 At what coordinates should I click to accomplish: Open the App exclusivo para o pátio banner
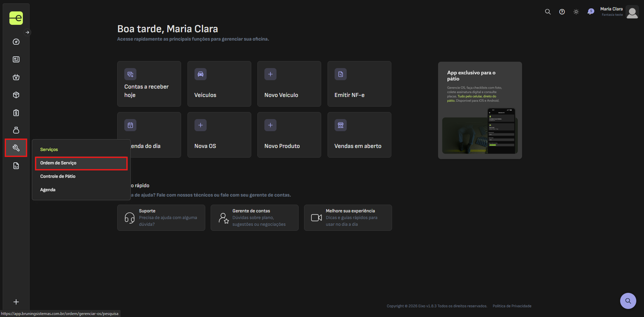pos(480,110)
